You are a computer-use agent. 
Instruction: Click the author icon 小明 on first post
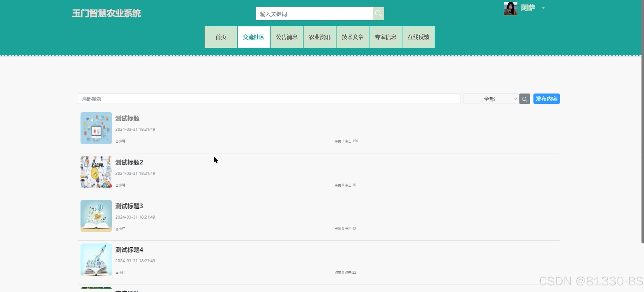pos(117,141)
